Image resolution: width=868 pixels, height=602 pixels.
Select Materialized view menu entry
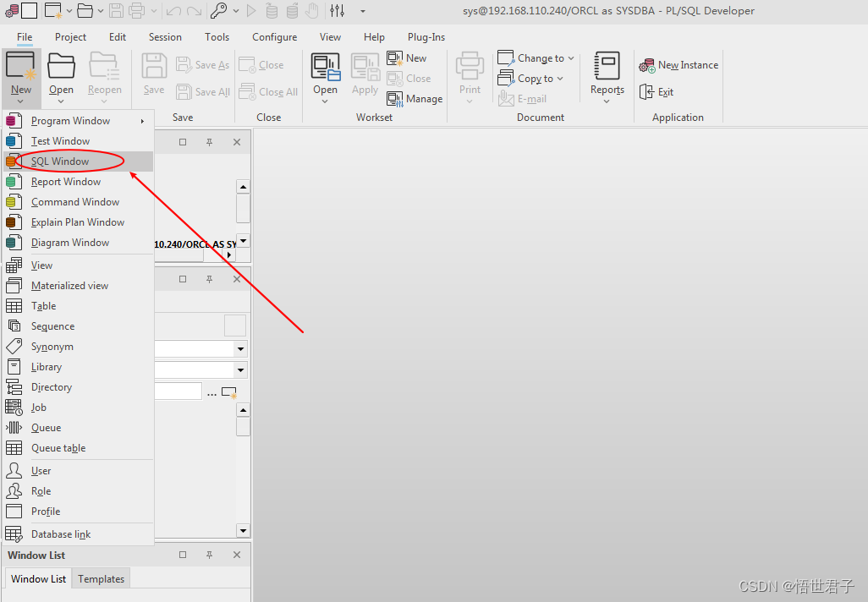[x=79, y=286]
